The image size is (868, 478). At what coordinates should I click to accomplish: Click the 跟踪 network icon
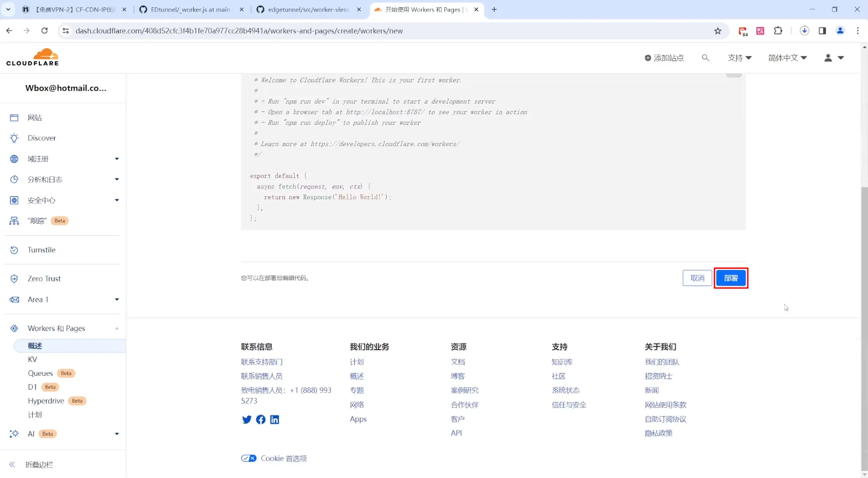pos(14,221)
